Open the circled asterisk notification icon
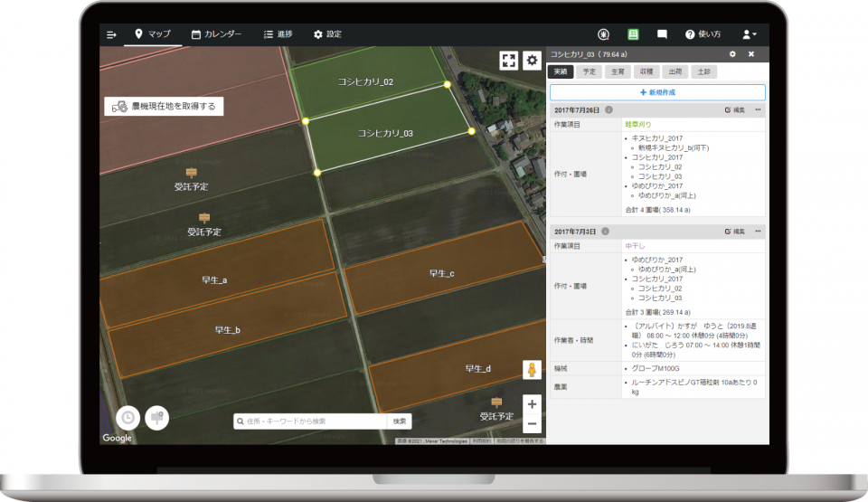868x502 pixels. [604, 34]
